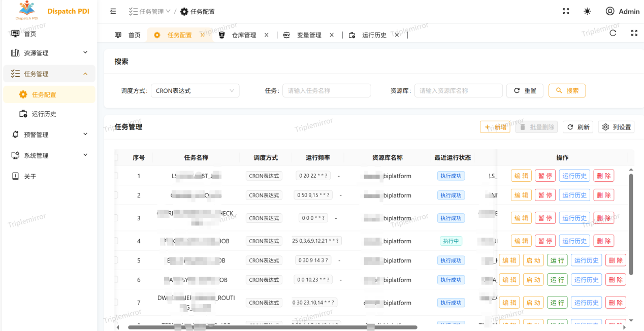The width and height of the screenshot is (644, 331).
Task: Switch to the 运行历史 tab
Action: (x=374, y=35)
